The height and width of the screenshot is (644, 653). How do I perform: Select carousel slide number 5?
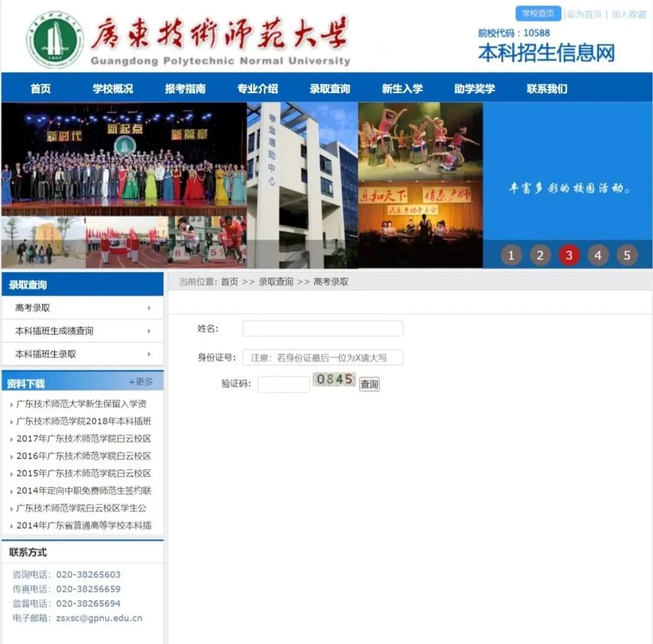[x=627, y=255]
